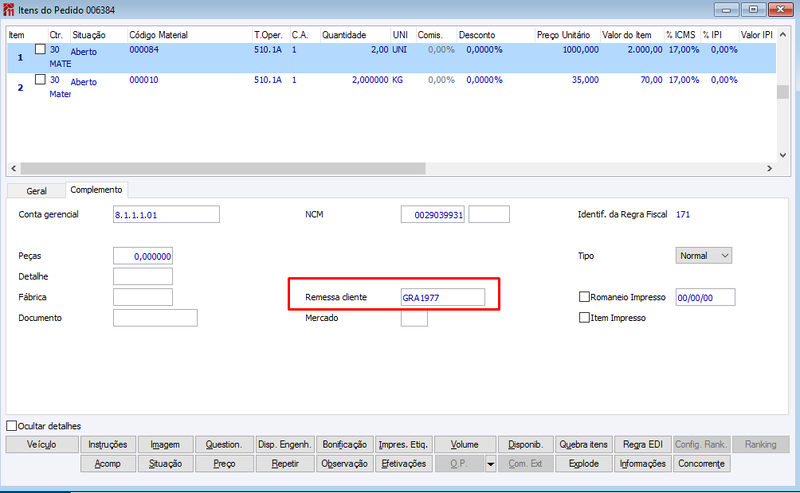Screen dimensions: 800x493
Task: Open the Regra EDI button
Action: pos(643,445)
